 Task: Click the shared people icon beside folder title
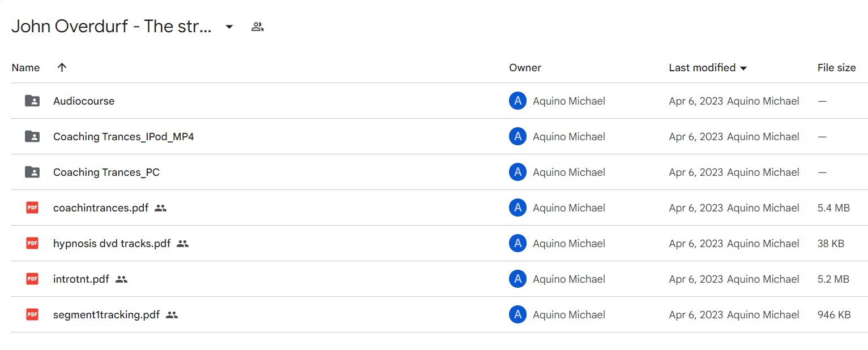[258, 27]
